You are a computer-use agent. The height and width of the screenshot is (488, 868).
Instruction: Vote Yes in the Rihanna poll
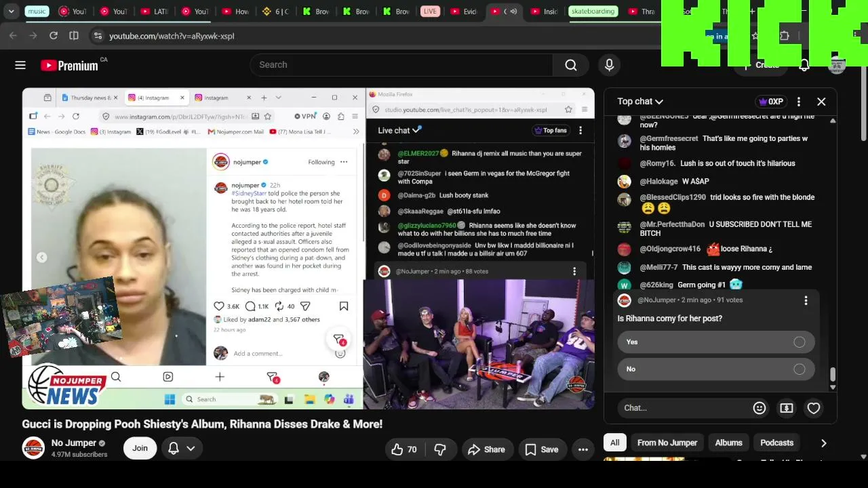point(716,342)
